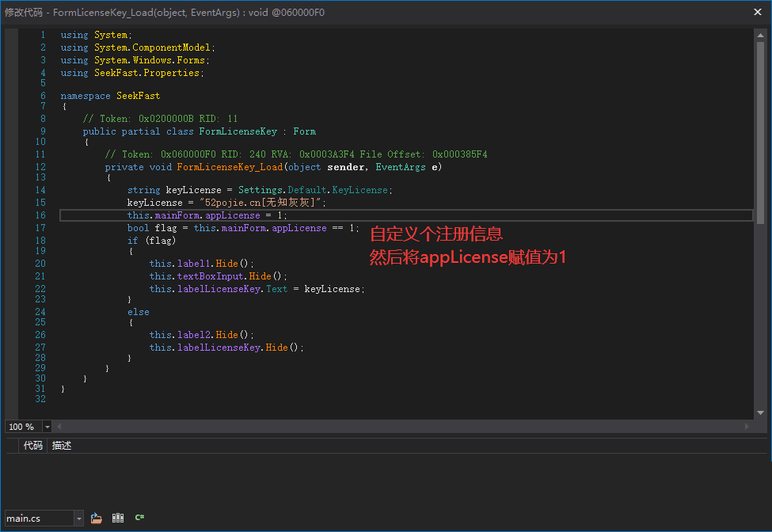
Task: Click 'this.labelLicenseKey.Hide();' on line 27
Action: pos(226,348)
